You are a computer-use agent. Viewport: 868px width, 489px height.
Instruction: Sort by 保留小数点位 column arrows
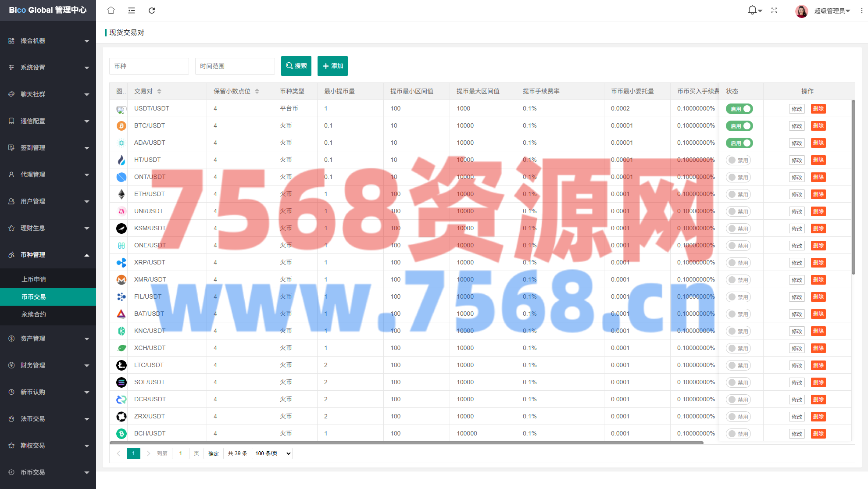(x=257, y=91)
